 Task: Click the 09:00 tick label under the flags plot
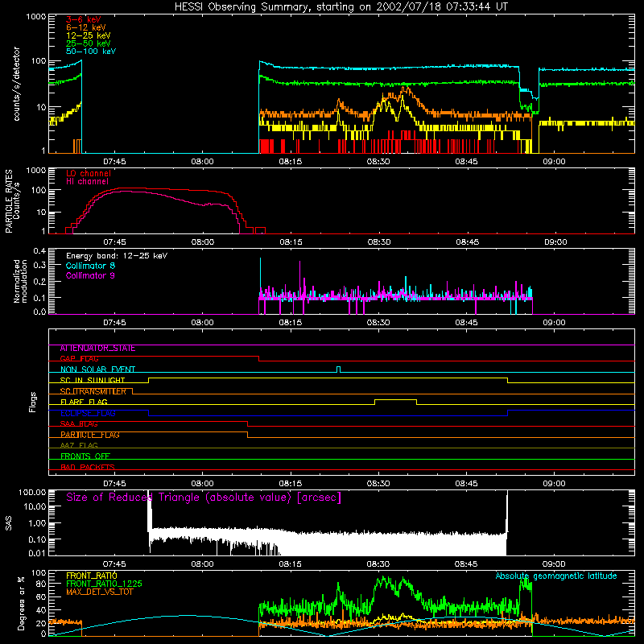click(554, 484)
